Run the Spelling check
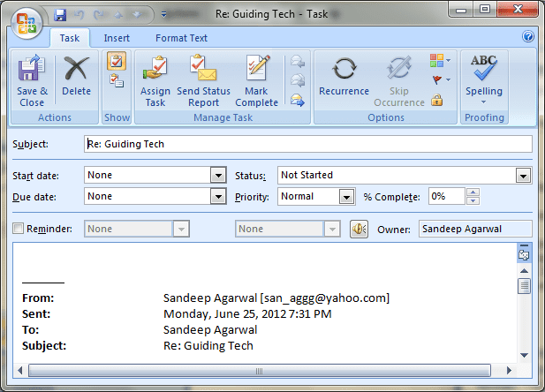545x392 pixels. [483, 75]
